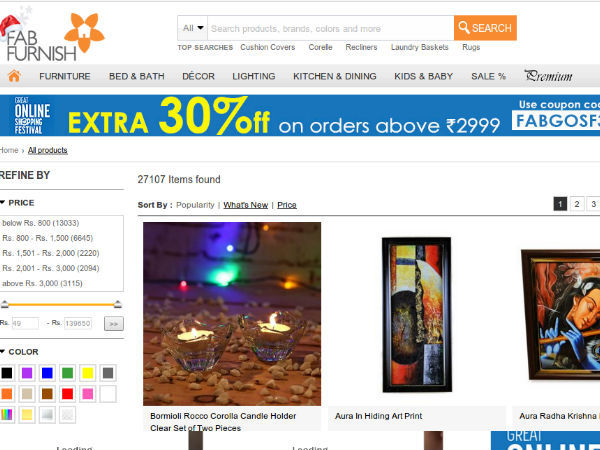This screenshot has width=600, height=450.
Task: Choose the multicolor rainbow swatch
Action: pos(7,414)
